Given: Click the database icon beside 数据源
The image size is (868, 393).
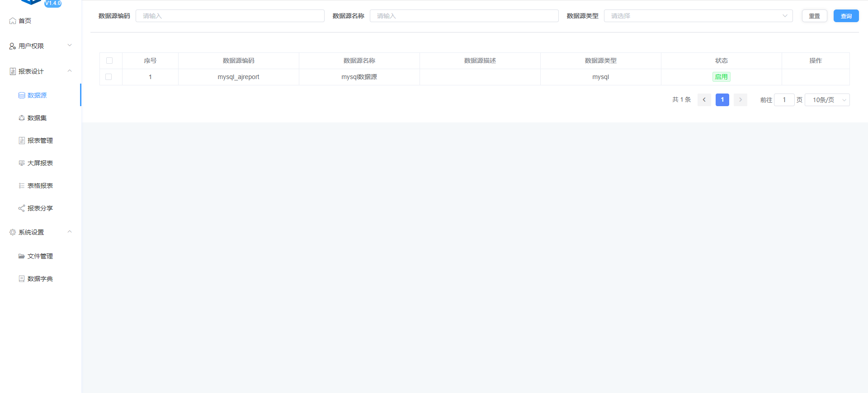Looking at the screenshot, I should 22,95.
